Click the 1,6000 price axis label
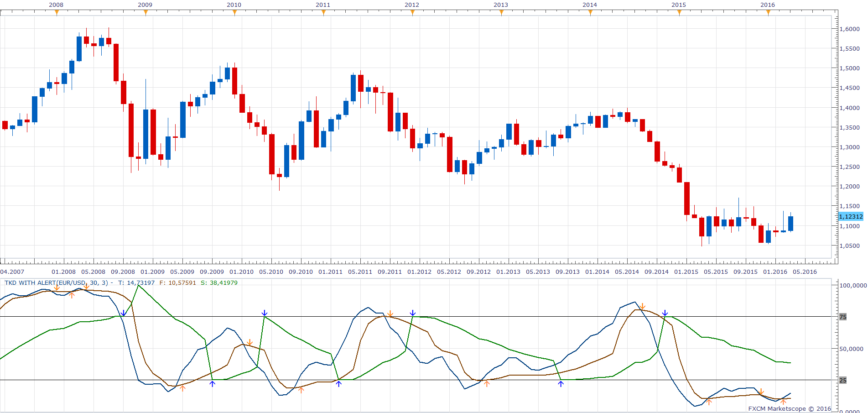The width and height of the screenshot is (868, 413). pos(850,29)
